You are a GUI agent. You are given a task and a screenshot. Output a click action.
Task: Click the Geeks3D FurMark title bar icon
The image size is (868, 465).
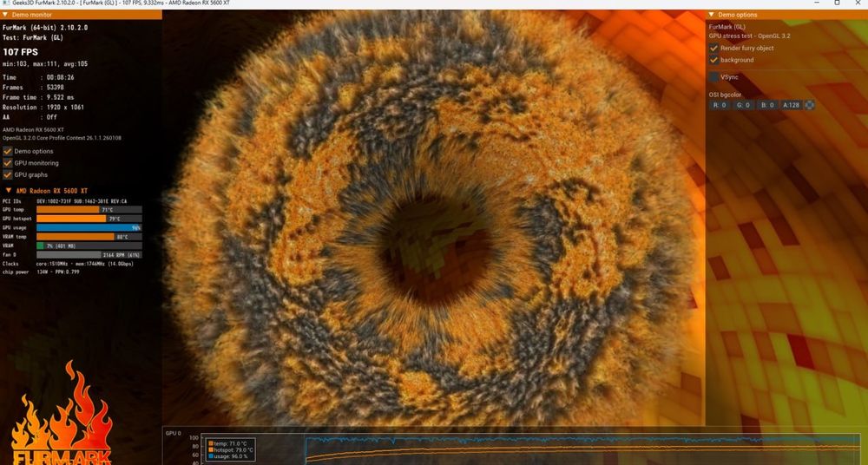click(x=5, y=3)
